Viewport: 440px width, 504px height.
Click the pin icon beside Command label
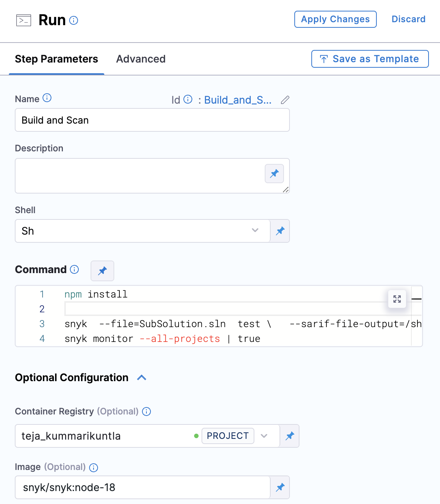click(102, 271)
